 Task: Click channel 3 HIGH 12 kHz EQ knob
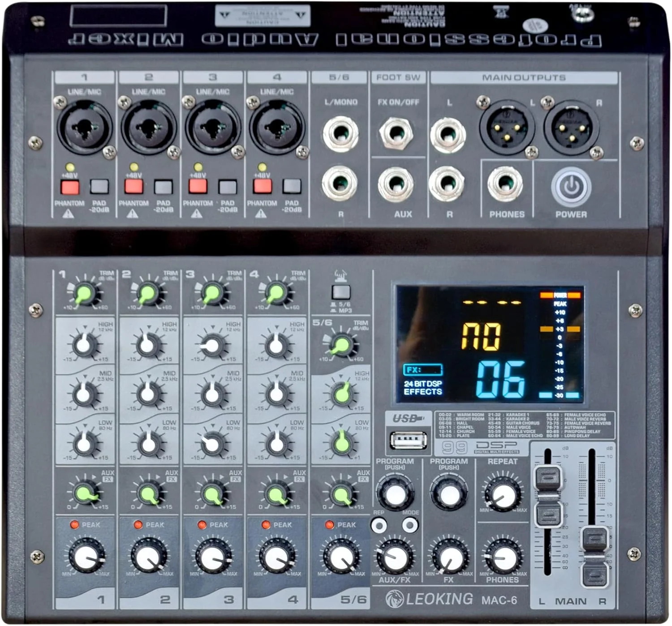[212, 345]
